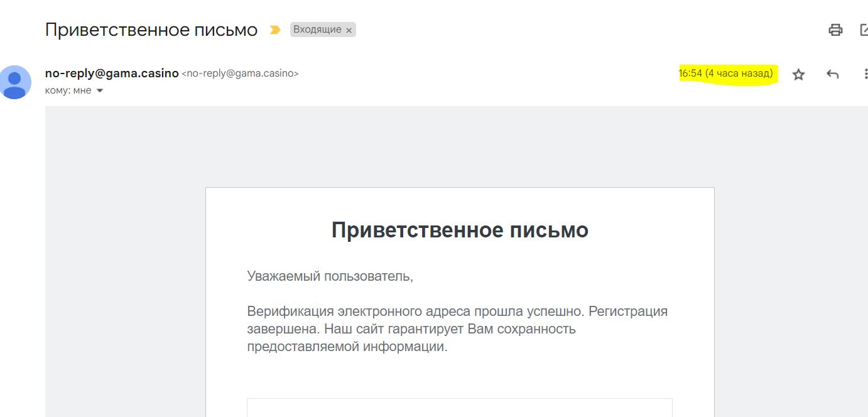Click the Уважаемый пользователь greeting line
The height and width of the screenshot is (417, 868).
tap(330, 276)
